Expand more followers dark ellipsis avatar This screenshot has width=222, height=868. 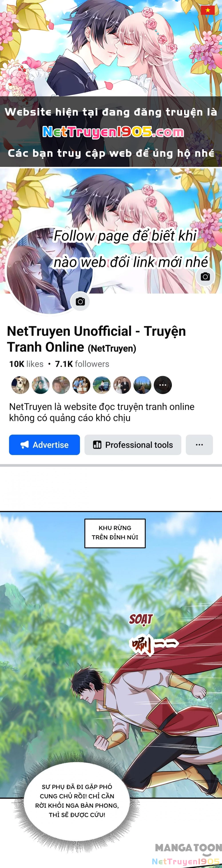pos(163,385)
